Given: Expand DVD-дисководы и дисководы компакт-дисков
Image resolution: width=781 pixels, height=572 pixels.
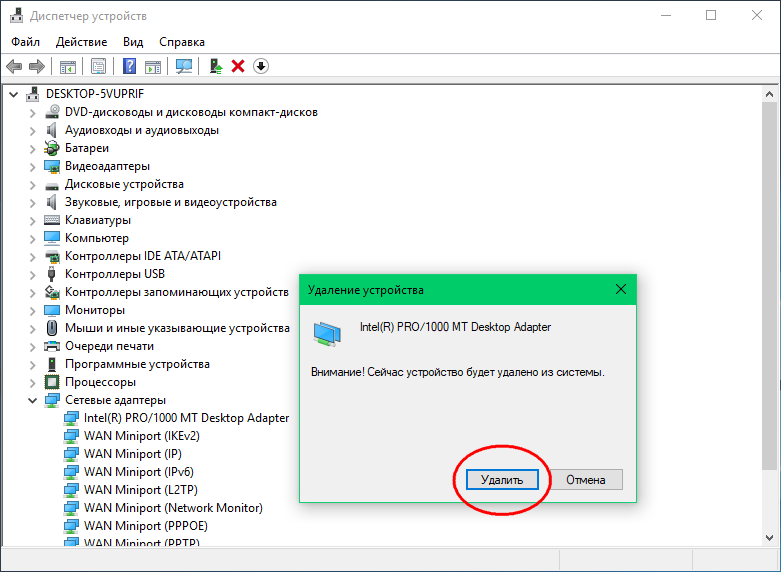Looking at the screenshot, I should coord(32,113).
